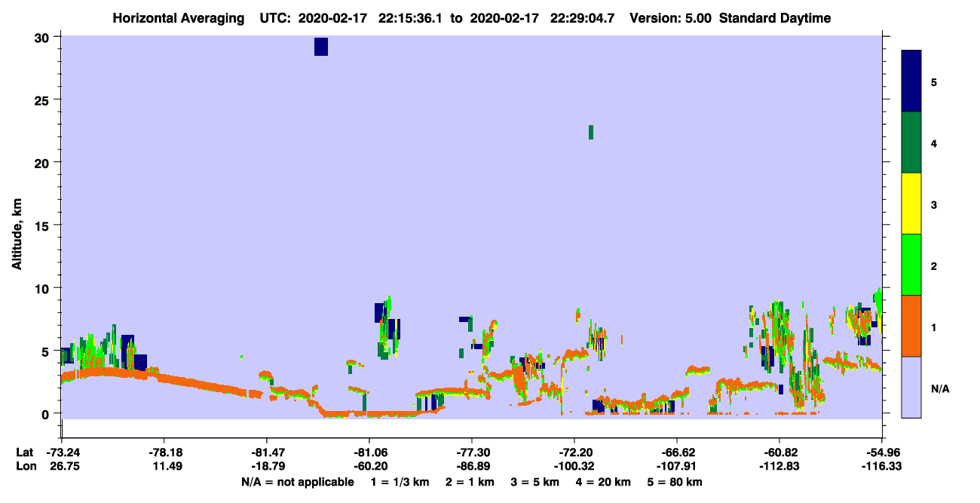Click the altitude tick label 10
The width and height of the screenshot is (980, 503).
[44, 288]
